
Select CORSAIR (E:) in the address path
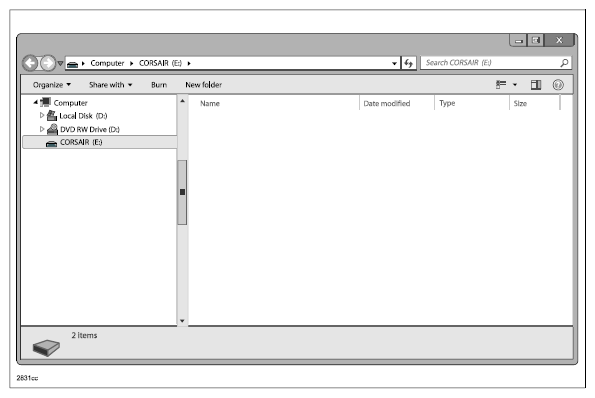[160, 63]
